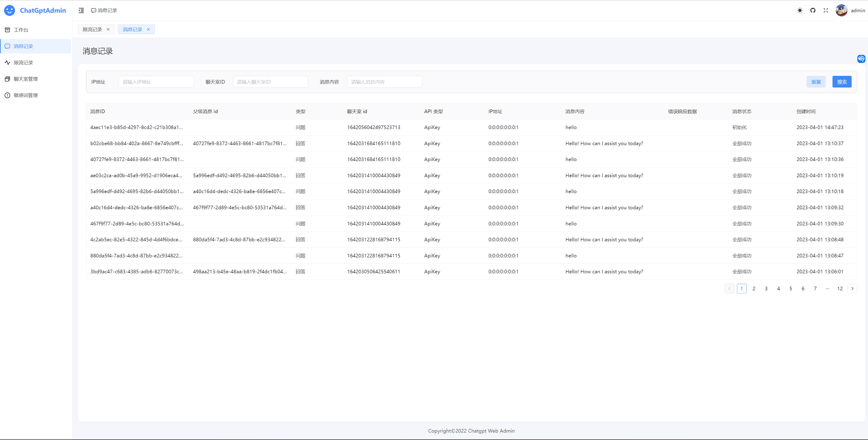Close the 限流记录 tab
This screenshot has height=440, width=868.
tap(108, 30)
